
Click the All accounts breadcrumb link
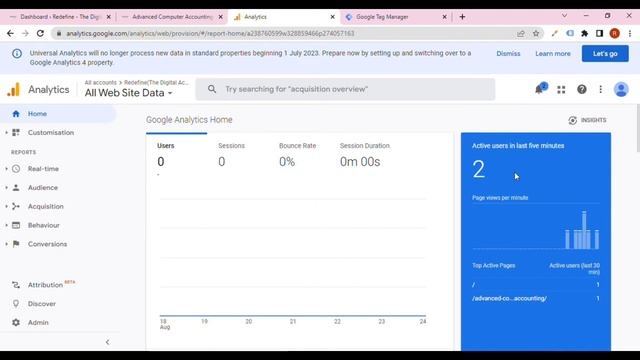[x=100, y=82]
